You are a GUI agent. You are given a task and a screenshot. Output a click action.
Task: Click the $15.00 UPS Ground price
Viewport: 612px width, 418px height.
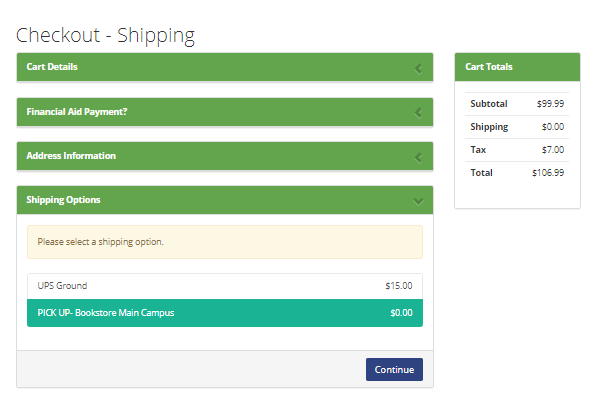point(399,286)
